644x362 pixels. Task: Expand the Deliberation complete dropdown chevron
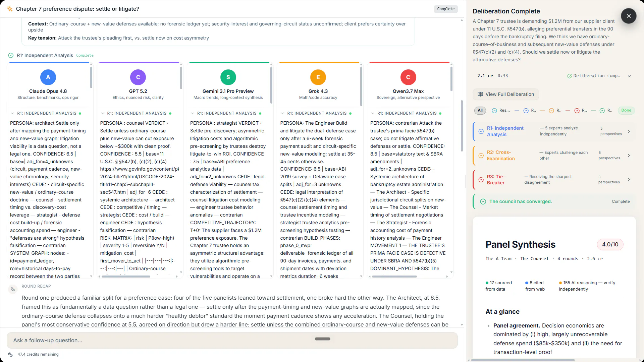click(629, 76)
